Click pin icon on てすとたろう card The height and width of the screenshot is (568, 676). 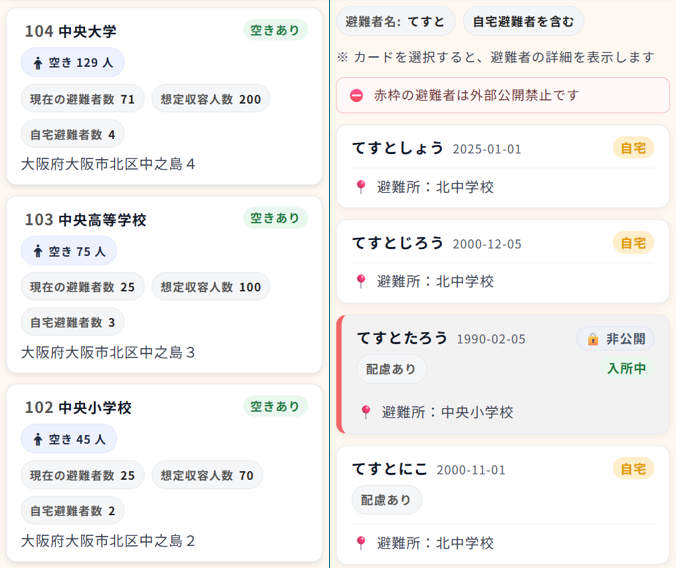366,412
